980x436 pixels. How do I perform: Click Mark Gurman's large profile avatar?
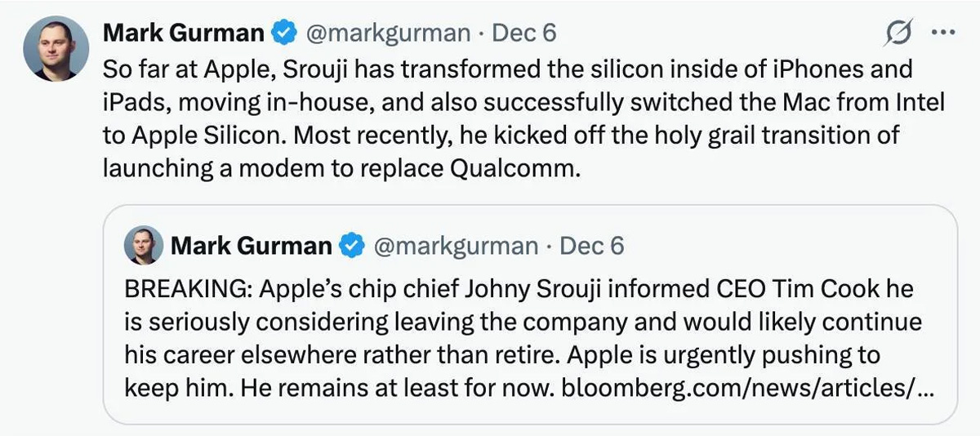tap(56, 48)
